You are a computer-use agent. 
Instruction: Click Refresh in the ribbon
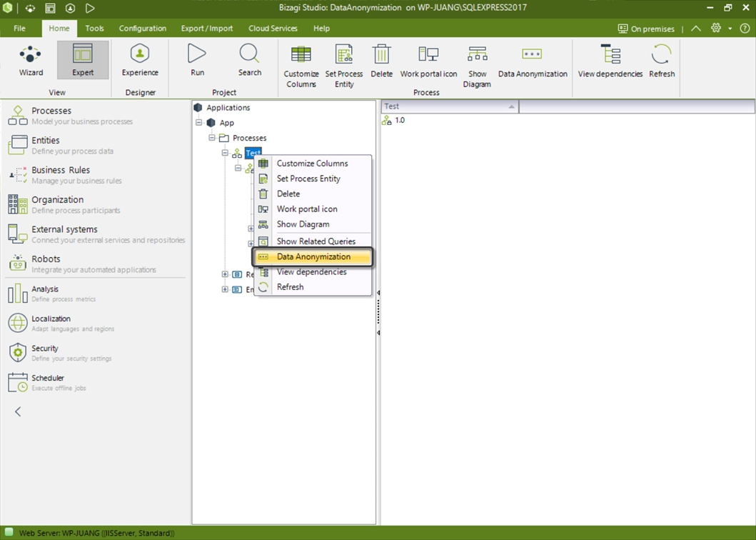click(662, 61)
